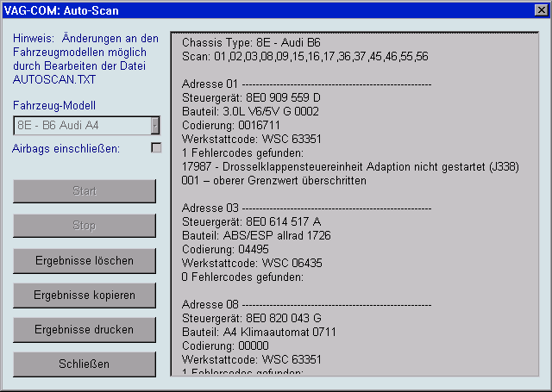The width and height of the screenshot is (552, 392).
Task: Select fault code 17987 Drosselklappensteuereinheit line
Action: pos(347,167)
